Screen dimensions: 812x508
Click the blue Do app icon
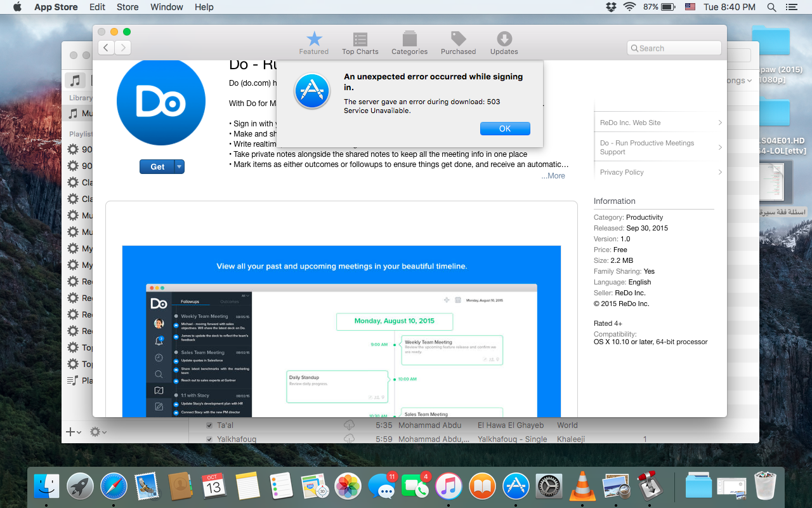161,102
